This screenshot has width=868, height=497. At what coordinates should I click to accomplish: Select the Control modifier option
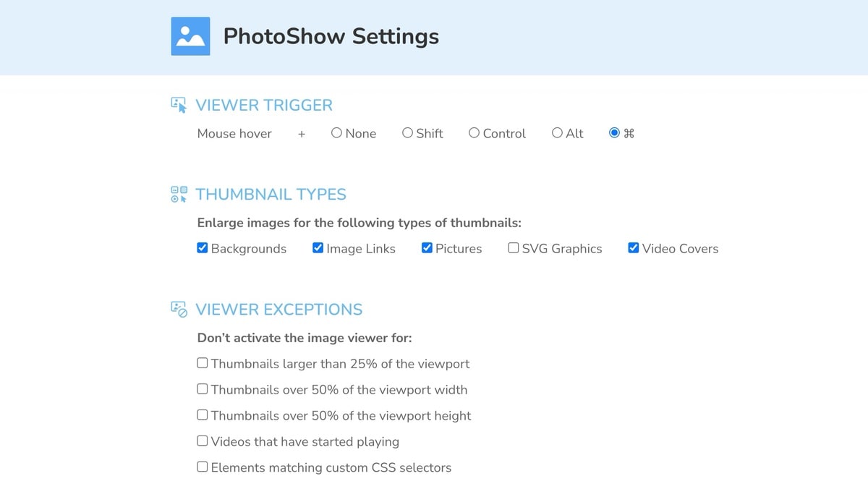474,133
